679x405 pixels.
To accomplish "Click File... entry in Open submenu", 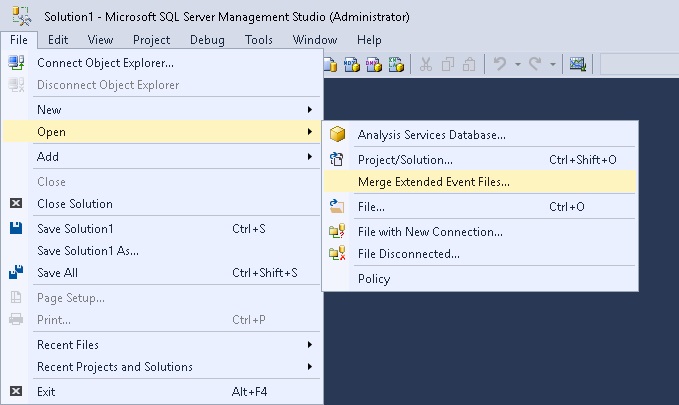I will click(x=371, y=207).
